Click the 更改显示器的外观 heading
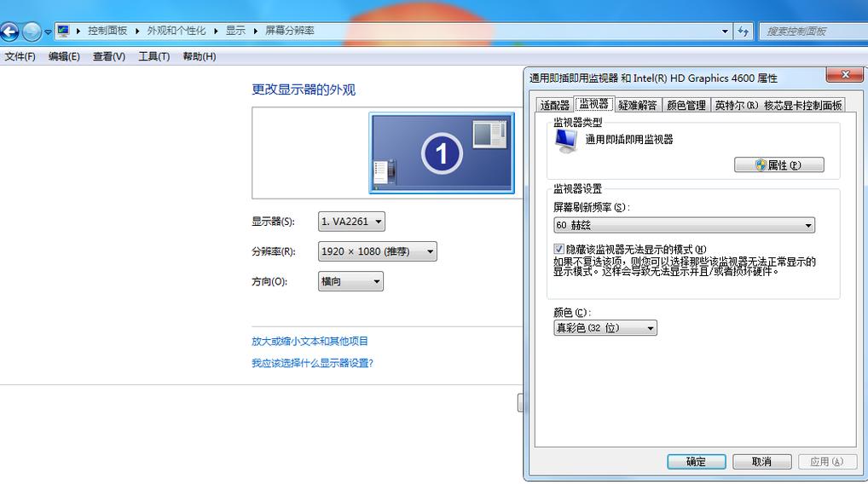868x484 pixels. coord(304,89)
